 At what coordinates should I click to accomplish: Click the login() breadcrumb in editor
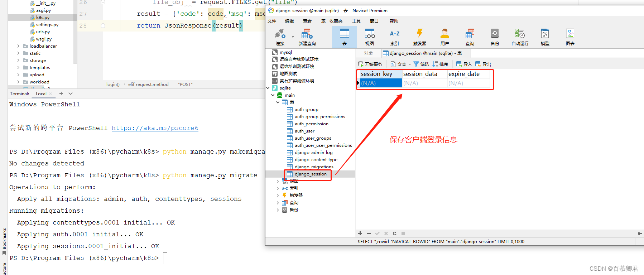[x=113, y=85]
